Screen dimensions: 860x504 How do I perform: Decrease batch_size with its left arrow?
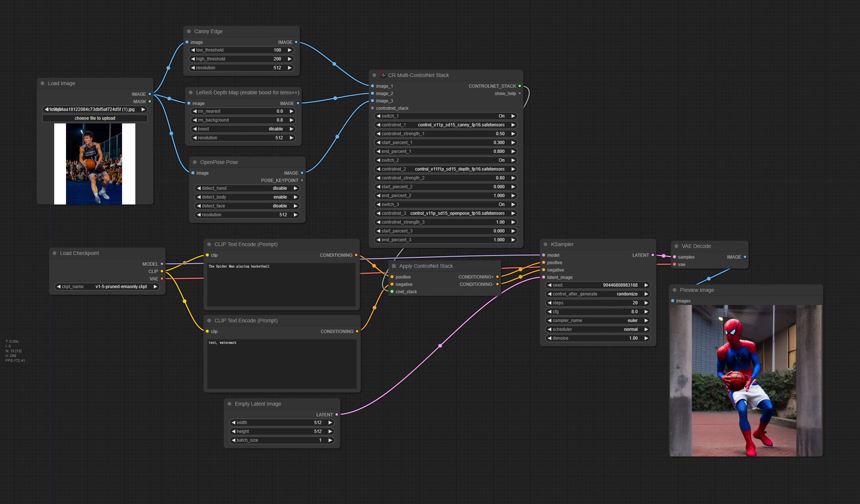[x=233, y=440]
